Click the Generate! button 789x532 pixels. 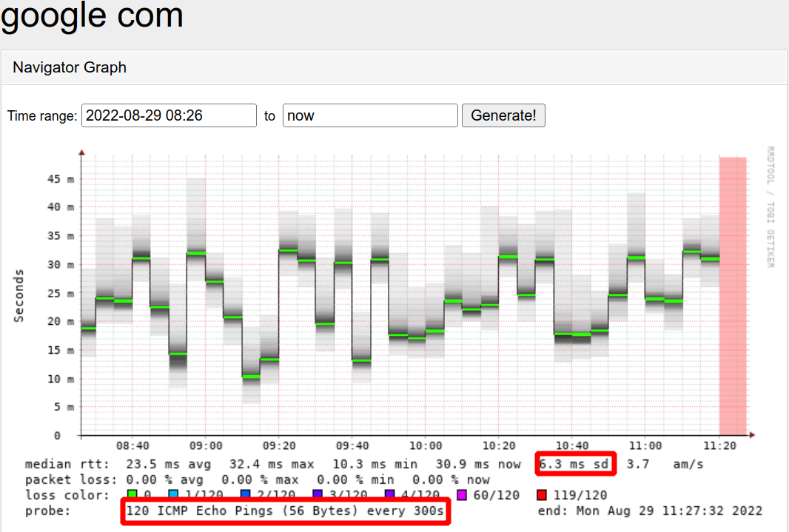point(503,115)
